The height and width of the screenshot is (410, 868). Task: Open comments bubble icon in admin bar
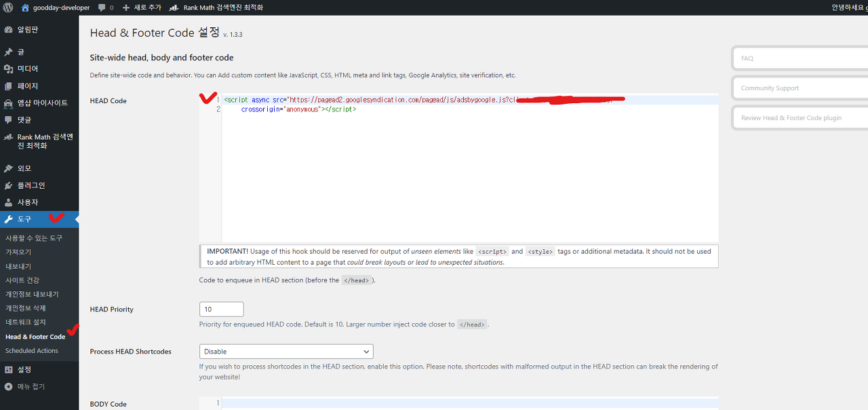coord(101,8)
